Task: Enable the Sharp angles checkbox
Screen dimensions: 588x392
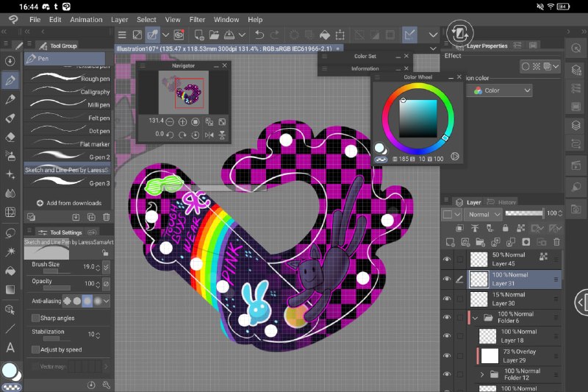Action: [x=35, y=318]
